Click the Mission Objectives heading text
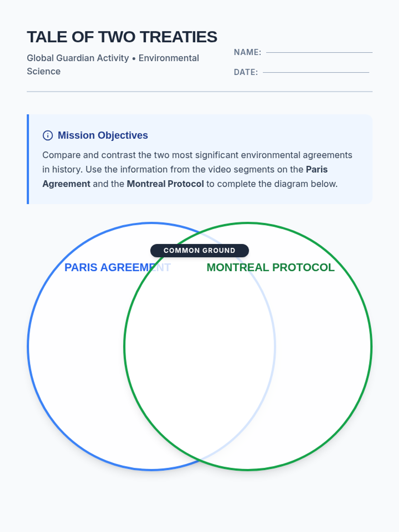The image size is (399, 532). tap(103, 135)
